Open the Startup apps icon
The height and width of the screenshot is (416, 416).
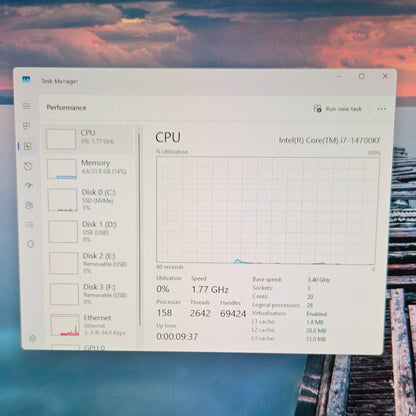click(29, 185)
